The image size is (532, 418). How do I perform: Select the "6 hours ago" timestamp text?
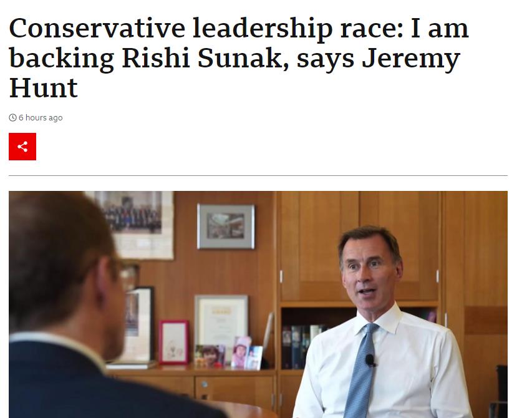[x=41, y=118]
